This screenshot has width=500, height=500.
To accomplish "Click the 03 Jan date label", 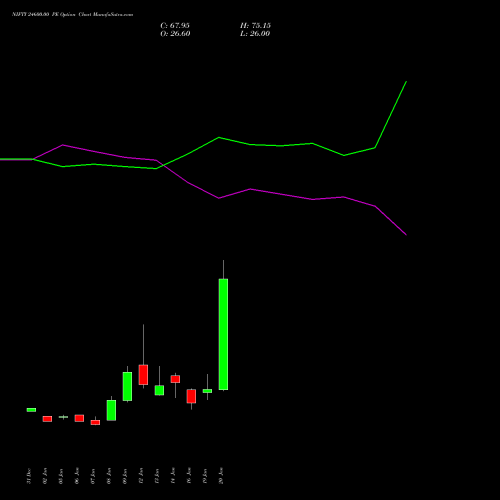I will click(x=61, y=476).
